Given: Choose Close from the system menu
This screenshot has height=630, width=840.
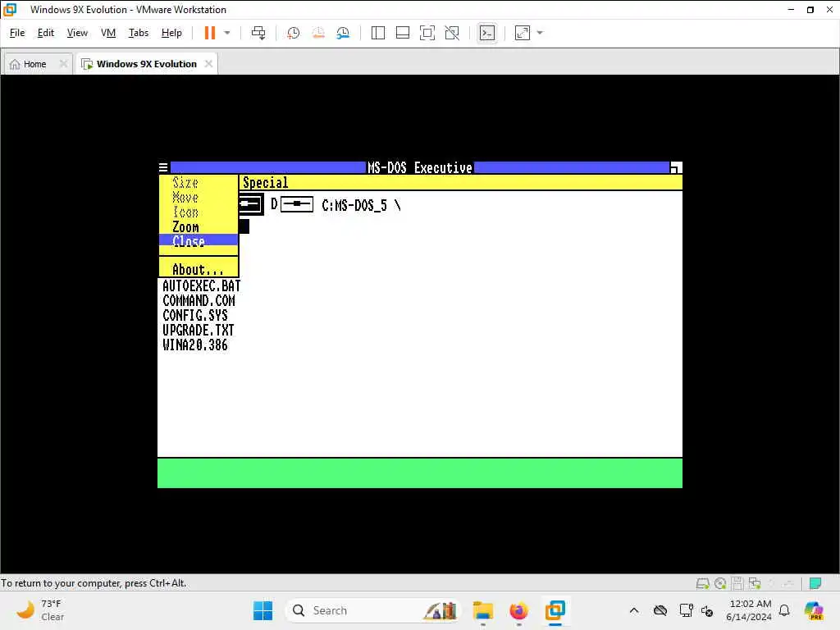Looking at the screenshot, I should coord(188,240).
